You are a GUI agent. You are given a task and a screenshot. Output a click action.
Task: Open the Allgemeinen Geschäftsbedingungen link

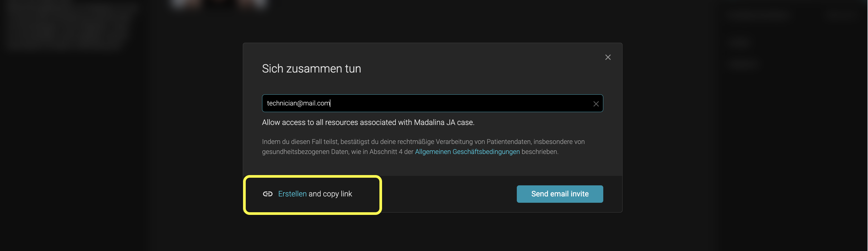click(x=467, y=152)
